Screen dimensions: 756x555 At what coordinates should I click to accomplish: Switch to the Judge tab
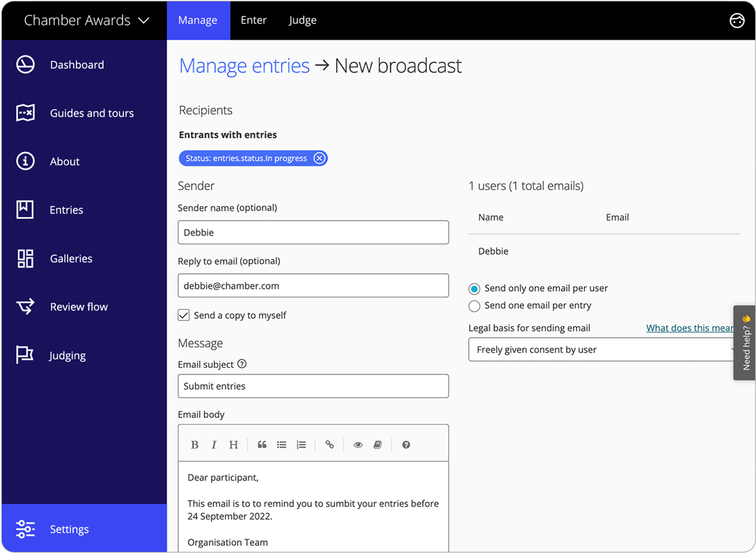point(302,20)
